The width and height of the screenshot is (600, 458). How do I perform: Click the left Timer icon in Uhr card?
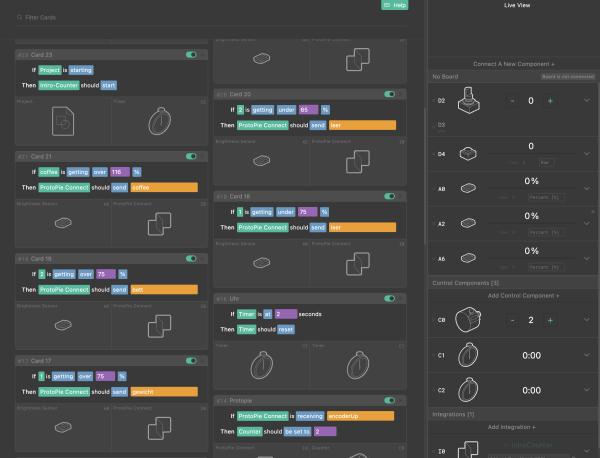(262, 365)
